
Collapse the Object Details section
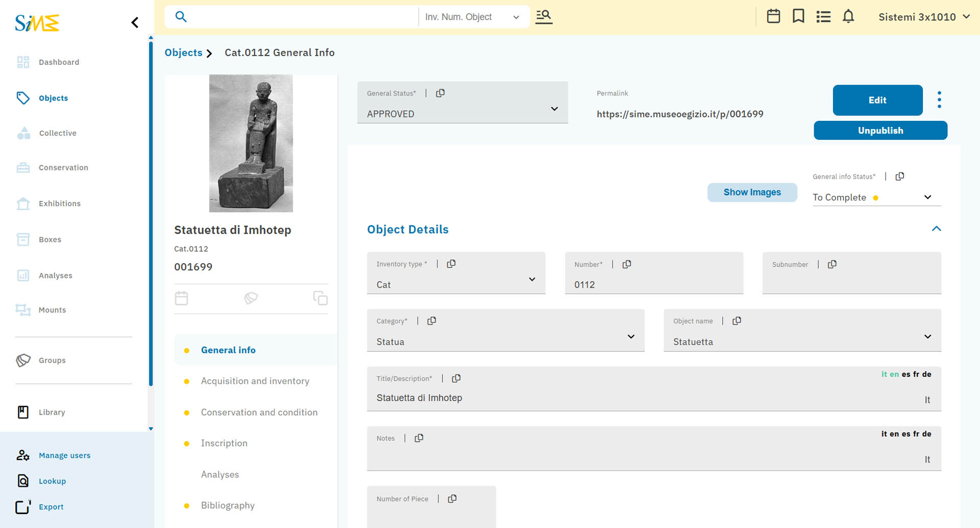pyautogui.click(x=936, y=229)
